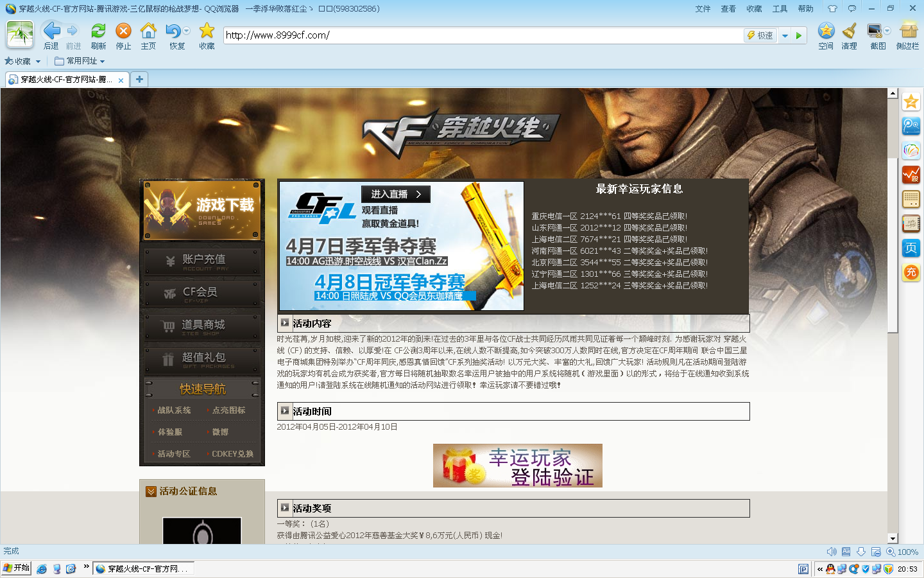Screen dimensions: 924x578
Task: Open 超值礼包 gift packages
Action: [202, 360]
